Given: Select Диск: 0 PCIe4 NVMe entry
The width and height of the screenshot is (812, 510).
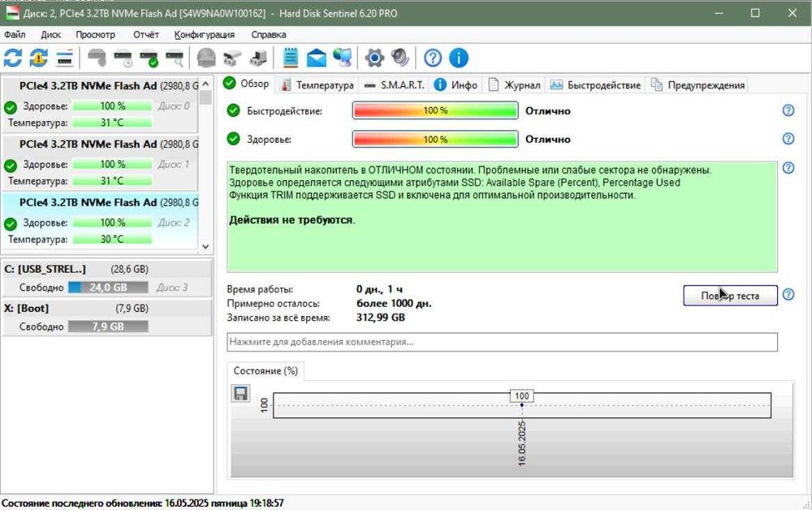Looking at the screenshot, I should coord(101,104).
